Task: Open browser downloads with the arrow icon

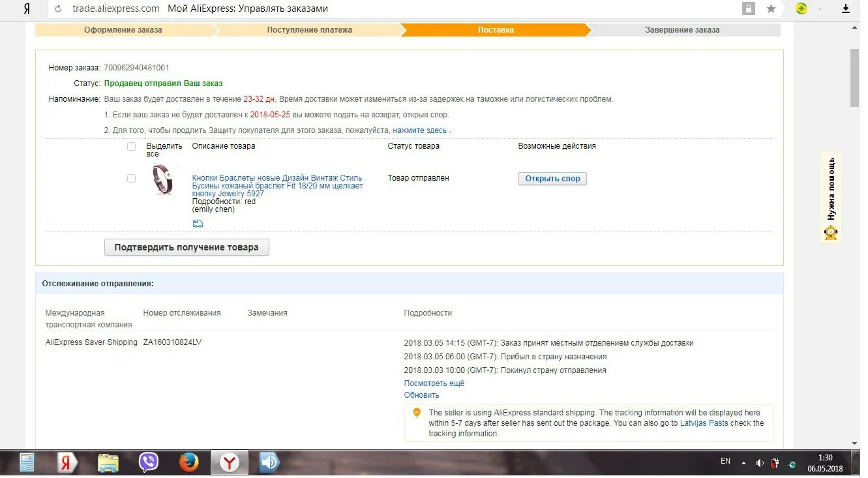Action: (x=846, y=8)
